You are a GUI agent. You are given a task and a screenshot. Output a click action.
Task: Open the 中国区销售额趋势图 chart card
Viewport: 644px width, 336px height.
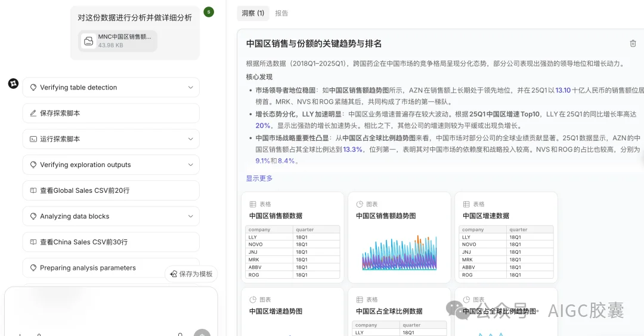coord(399,238)
